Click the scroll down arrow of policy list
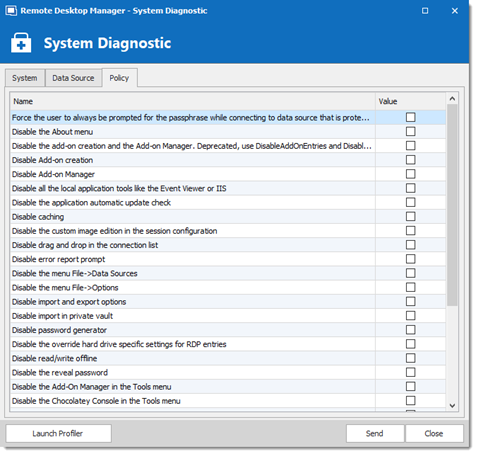The width and height of the screenshot is (477, 454). (x=452, y=406)
